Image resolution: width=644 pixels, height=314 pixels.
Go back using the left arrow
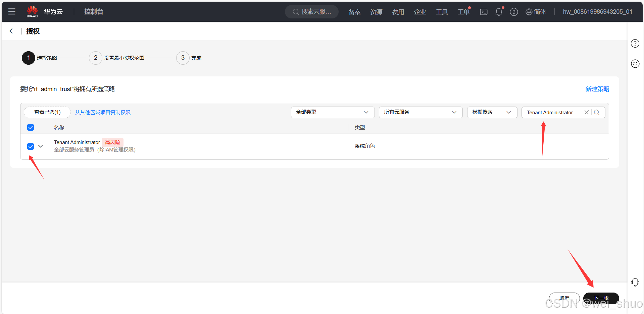pyautogui.click(x=11, y=31)
